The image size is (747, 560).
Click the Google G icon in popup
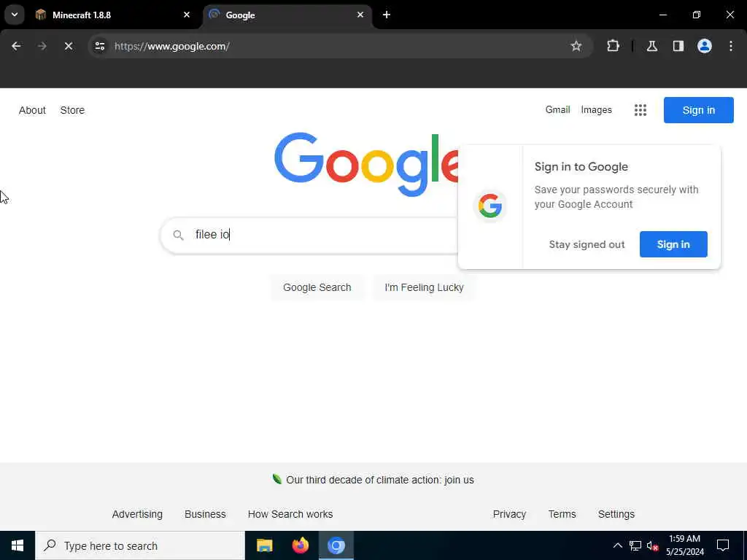tap(489, 206)
